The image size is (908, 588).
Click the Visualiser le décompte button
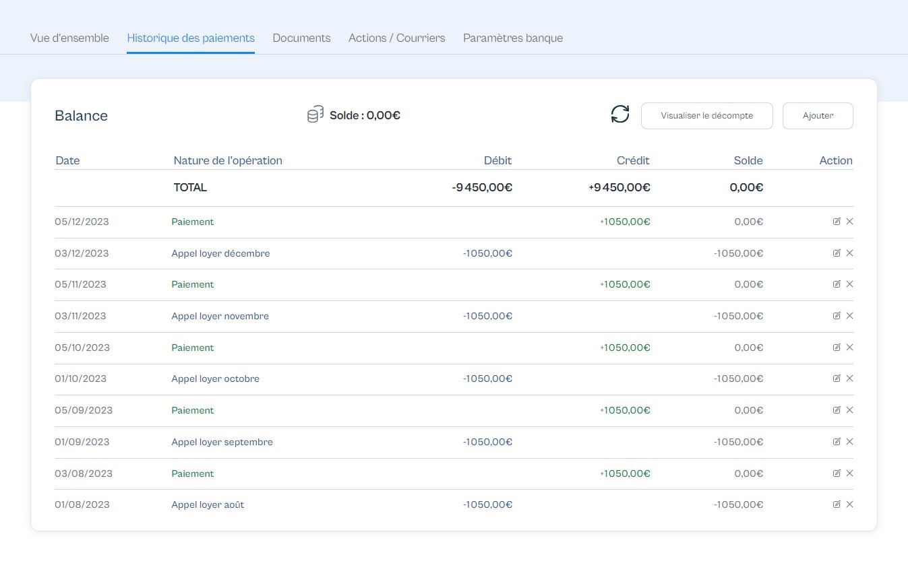[x=706, y=115]
